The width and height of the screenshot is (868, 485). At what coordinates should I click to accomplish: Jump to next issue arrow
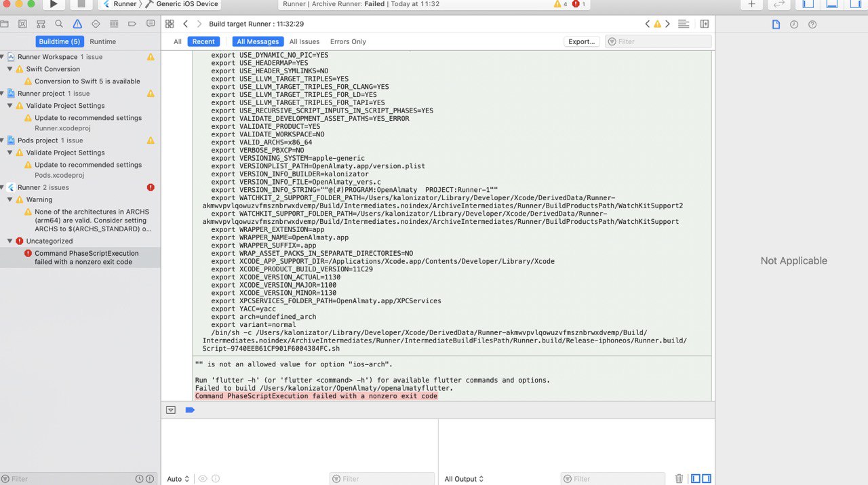pos(667,24)
